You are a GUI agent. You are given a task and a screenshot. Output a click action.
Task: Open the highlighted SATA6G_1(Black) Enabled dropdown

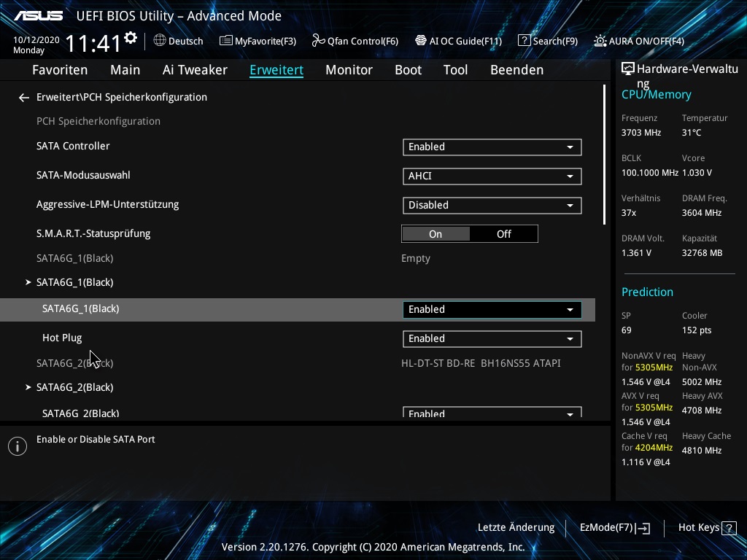pyautogui.click(x=492, y=309)
